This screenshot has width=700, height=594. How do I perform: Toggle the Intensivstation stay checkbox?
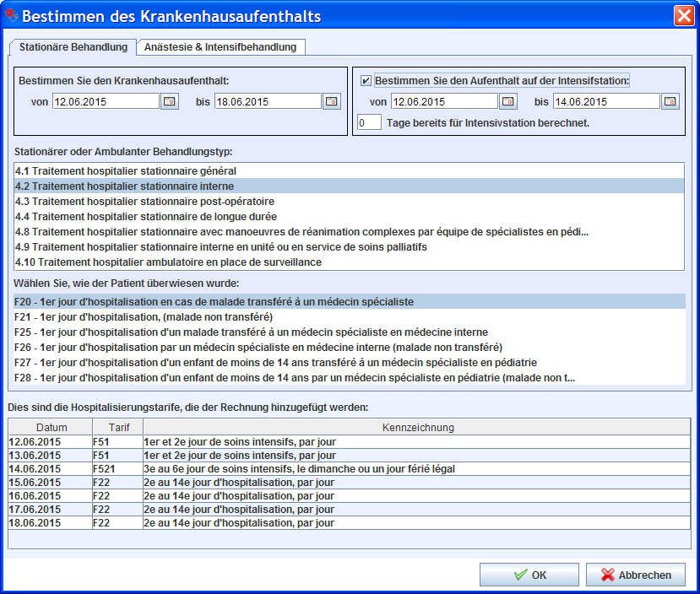366,81
